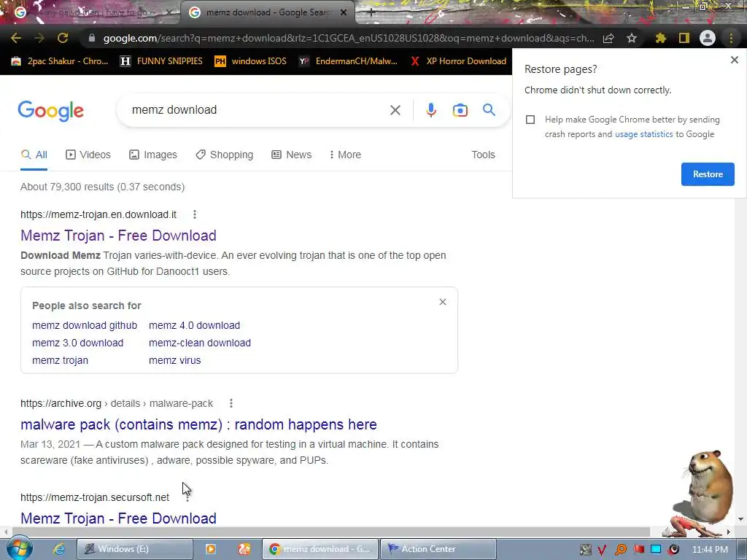Click the Google logo
The width and height of the screenshot is (747, 560).
click(x=50, y=111)
